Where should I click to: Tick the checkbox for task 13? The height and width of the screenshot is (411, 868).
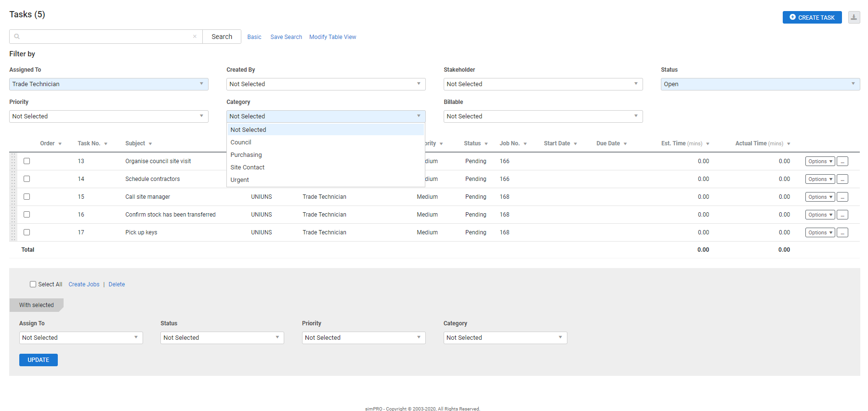pos(27,161)
